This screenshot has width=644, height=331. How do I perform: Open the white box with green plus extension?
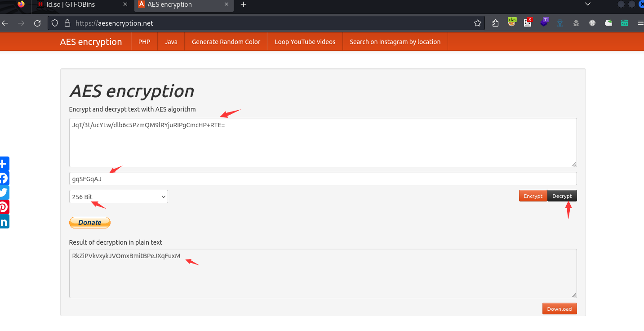[608, 23]
